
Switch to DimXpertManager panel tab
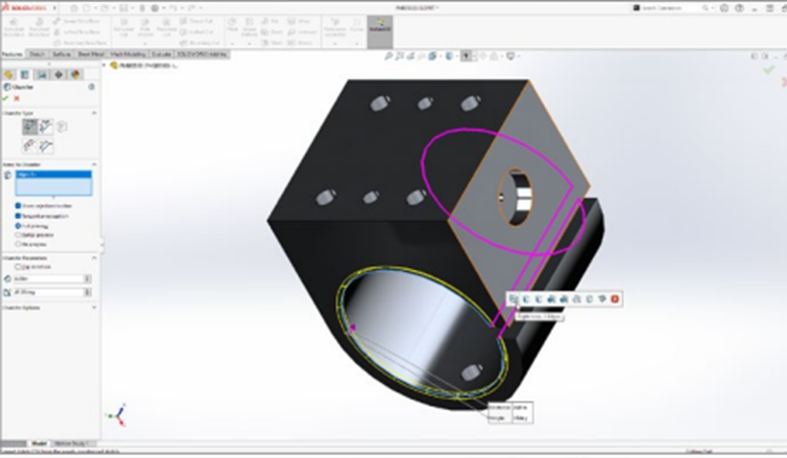(58, 75)
